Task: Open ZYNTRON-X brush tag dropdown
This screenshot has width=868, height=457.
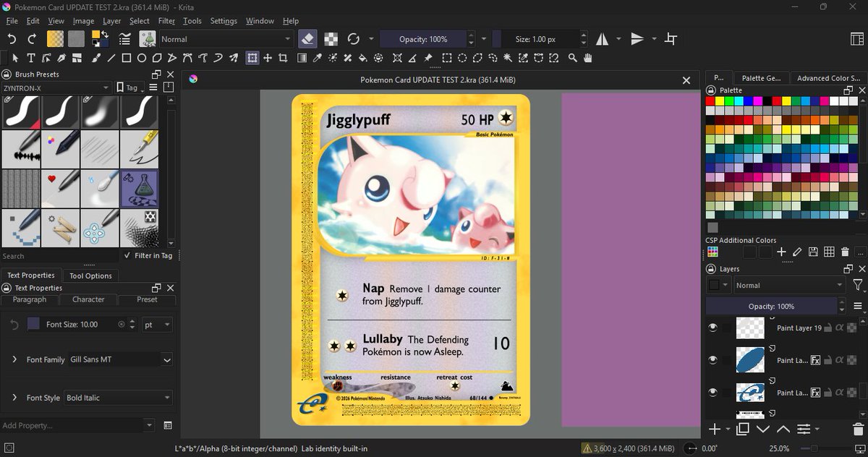Action: (x=56, y=87)
